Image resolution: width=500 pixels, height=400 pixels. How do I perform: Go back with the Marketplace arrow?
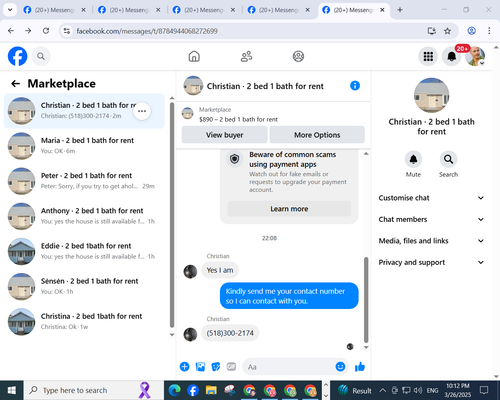(x=15, y=83)
